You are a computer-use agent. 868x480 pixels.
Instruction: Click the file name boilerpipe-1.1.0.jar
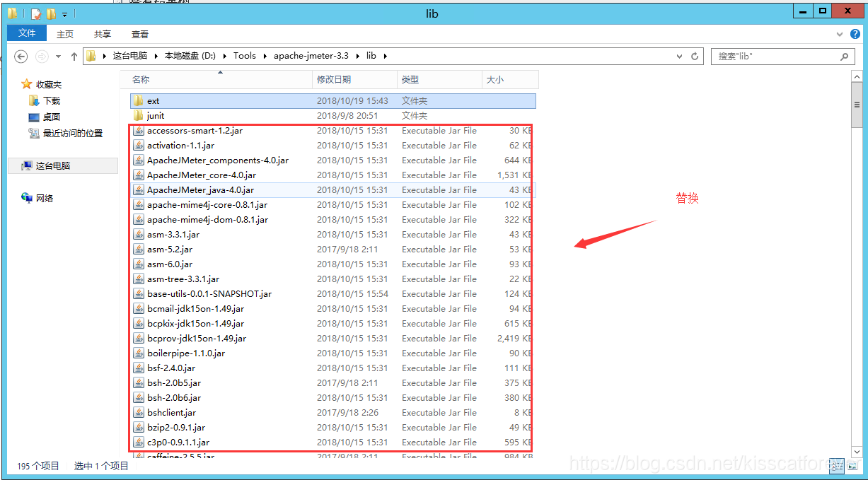pos(186,353)
